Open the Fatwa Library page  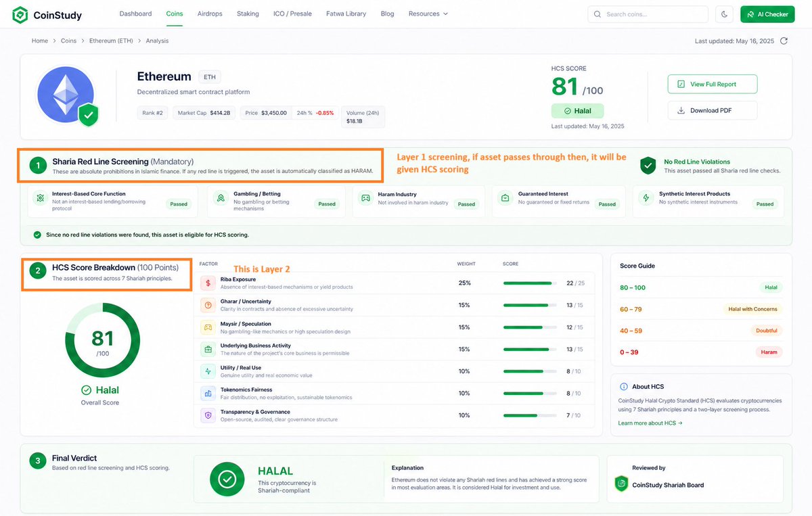click(346, 14)
